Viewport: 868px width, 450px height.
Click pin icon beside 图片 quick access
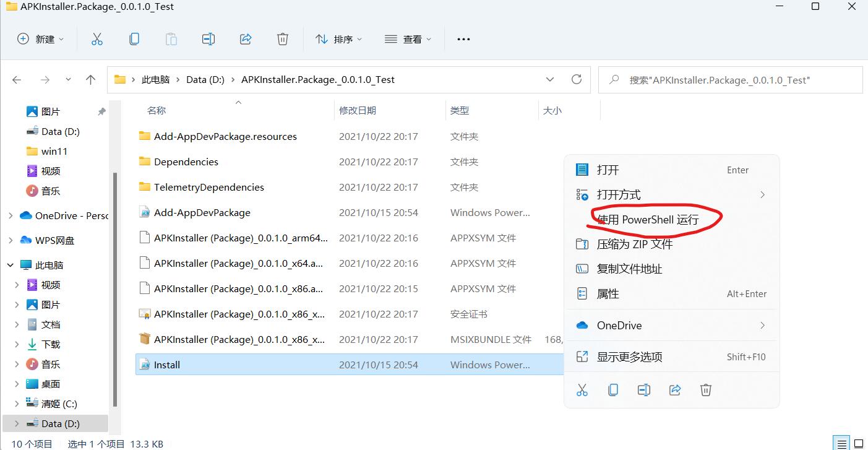pos(101,111)
